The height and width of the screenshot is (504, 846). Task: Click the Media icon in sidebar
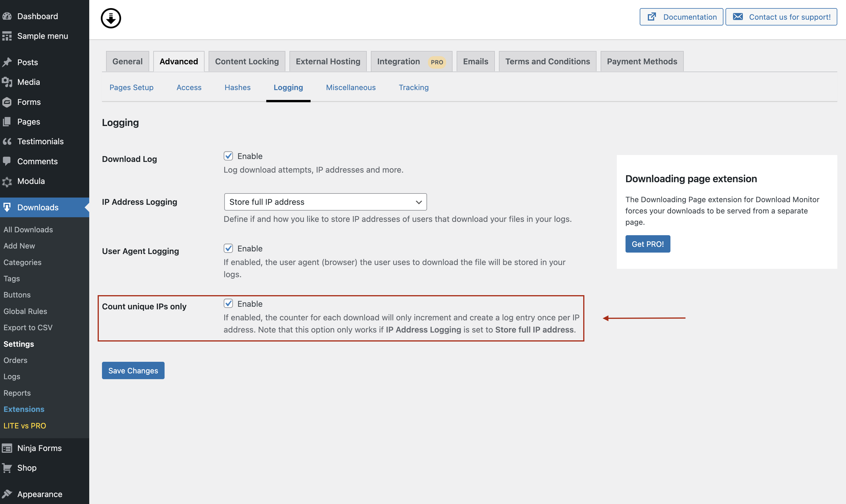[7, 82]
